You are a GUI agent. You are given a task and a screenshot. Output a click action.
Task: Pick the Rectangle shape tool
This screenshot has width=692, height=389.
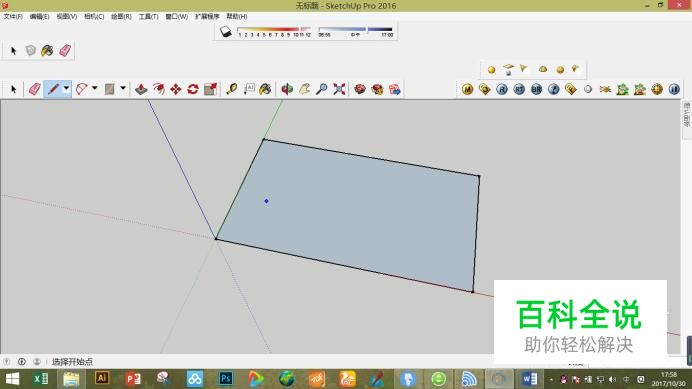pyautogui.click(x=109, y=89)
